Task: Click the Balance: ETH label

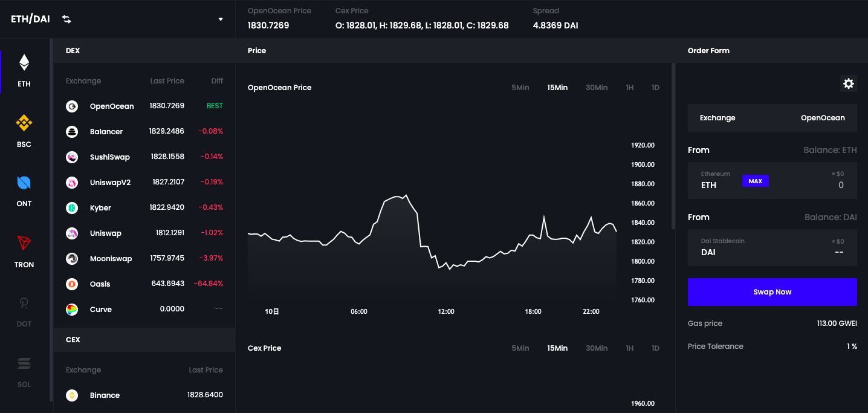Action: tap(830, 150)
